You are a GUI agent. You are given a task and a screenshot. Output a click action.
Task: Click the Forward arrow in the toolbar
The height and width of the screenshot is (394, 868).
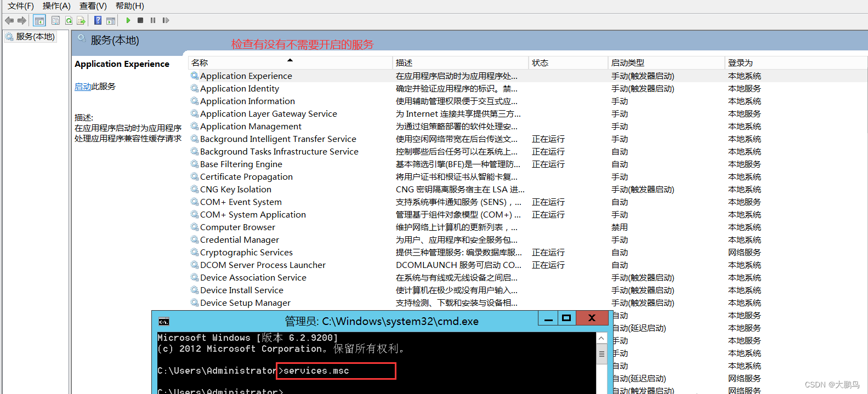coord(22,20)
